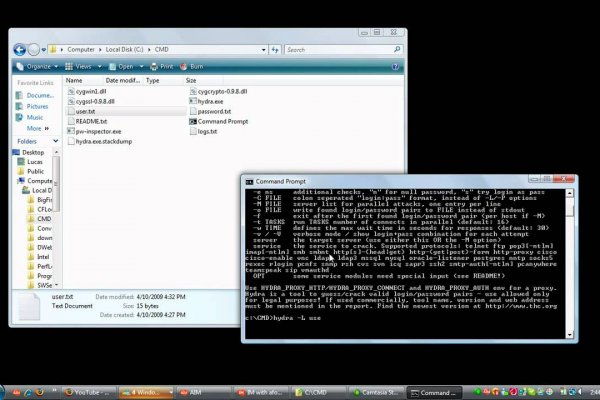Image resolution: width=600 pixels, height=400 pixels.
Task: Sort files by Size column header
Action: click(190, 80)
